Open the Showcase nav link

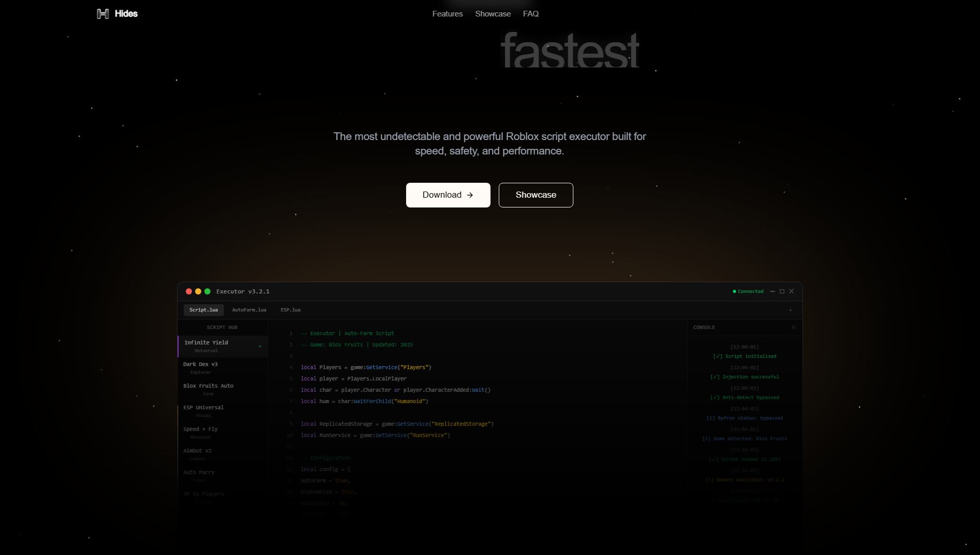pyautogui.click(x=493, y=14)
